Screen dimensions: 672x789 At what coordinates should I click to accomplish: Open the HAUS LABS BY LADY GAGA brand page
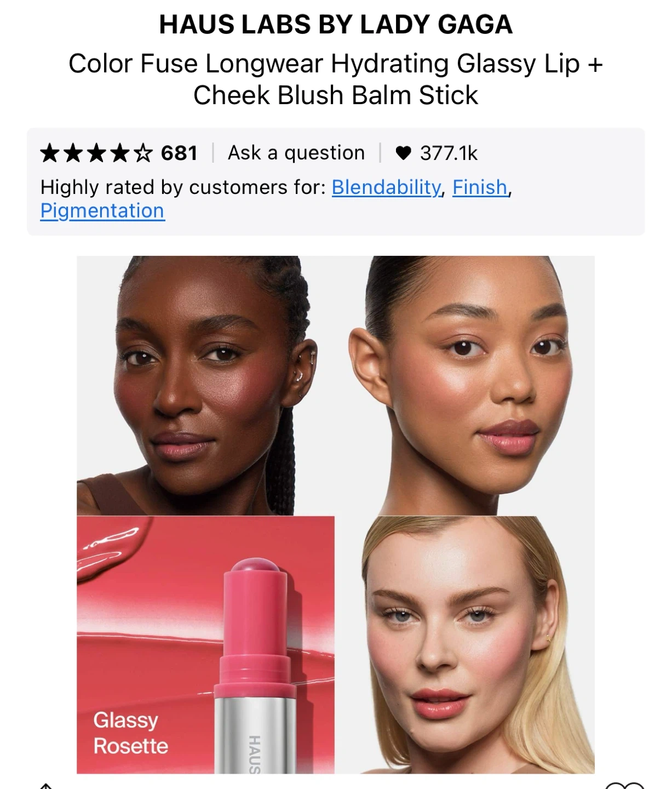tap(336, 25)
